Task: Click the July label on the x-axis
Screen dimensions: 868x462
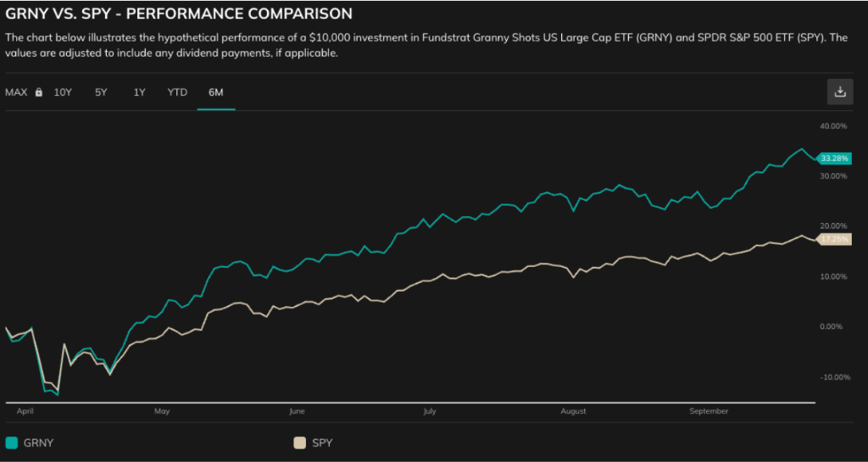Action: point(430,411)
